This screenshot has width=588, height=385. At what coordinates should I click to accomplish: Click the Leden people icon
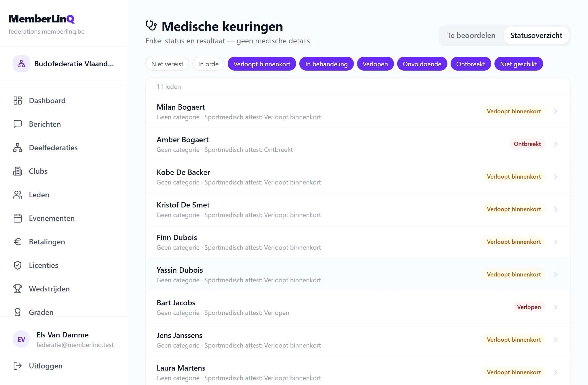[18, 195]
